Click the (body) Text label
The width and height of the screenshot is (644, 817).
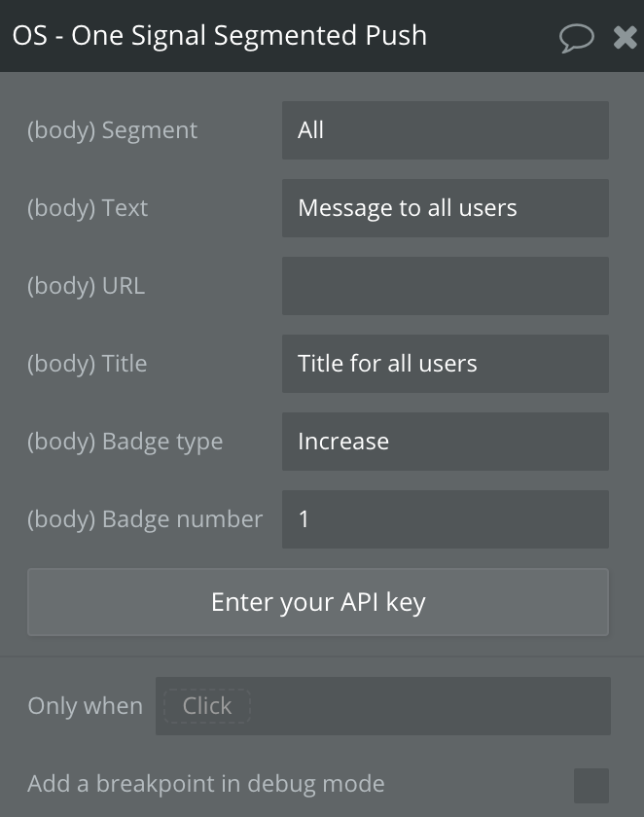click(88, 208)
